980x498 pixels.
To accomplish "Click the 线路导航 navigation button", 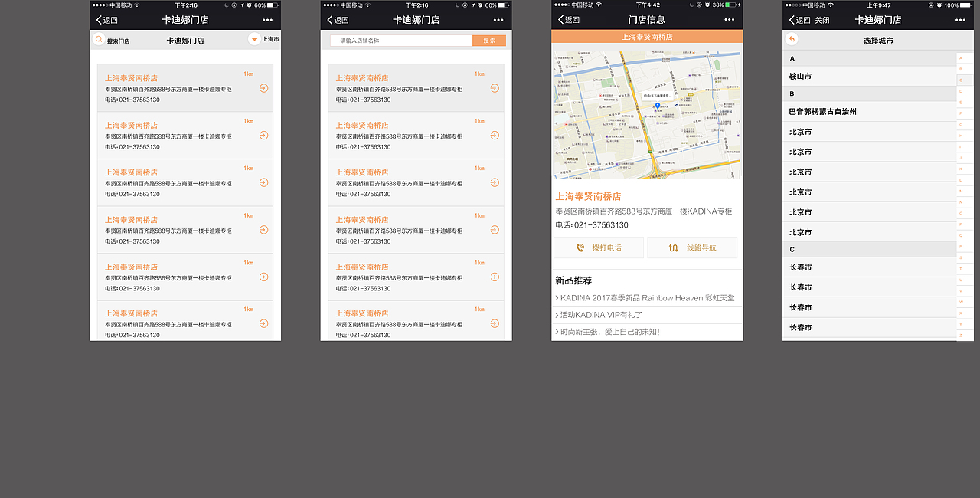I will pyautogui.click(x=692, y=247).
